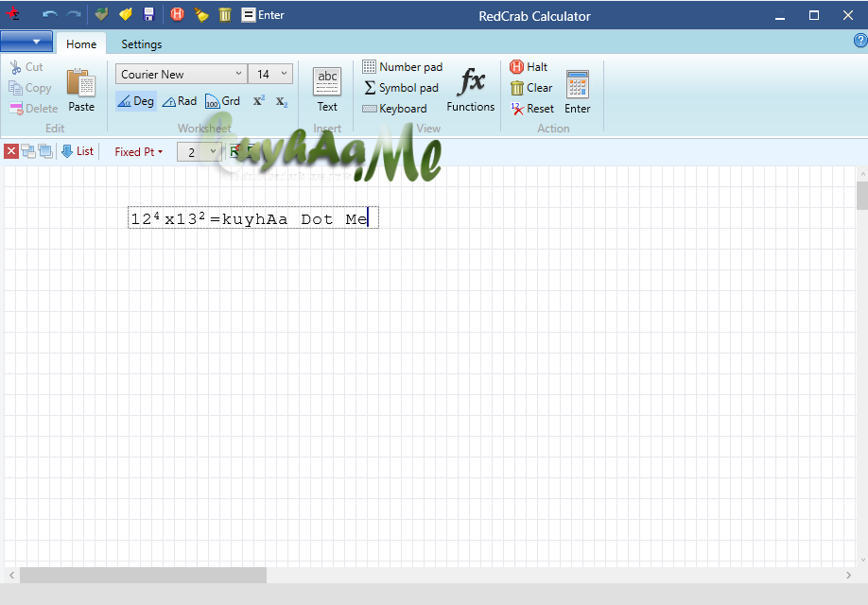Click the List button with blue arrow
Viewport: 868px width, 605px height.
78,151
